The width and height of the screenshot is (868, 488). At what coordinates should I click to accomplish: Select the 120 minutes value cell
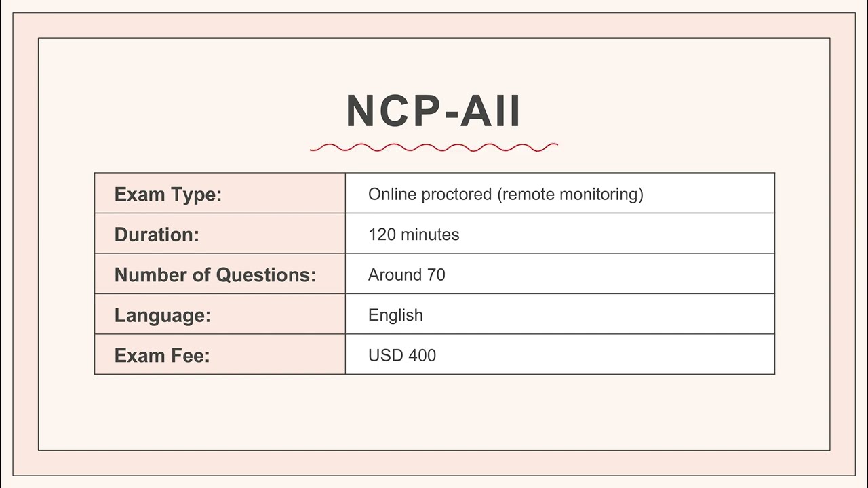[x=560, y=234]
